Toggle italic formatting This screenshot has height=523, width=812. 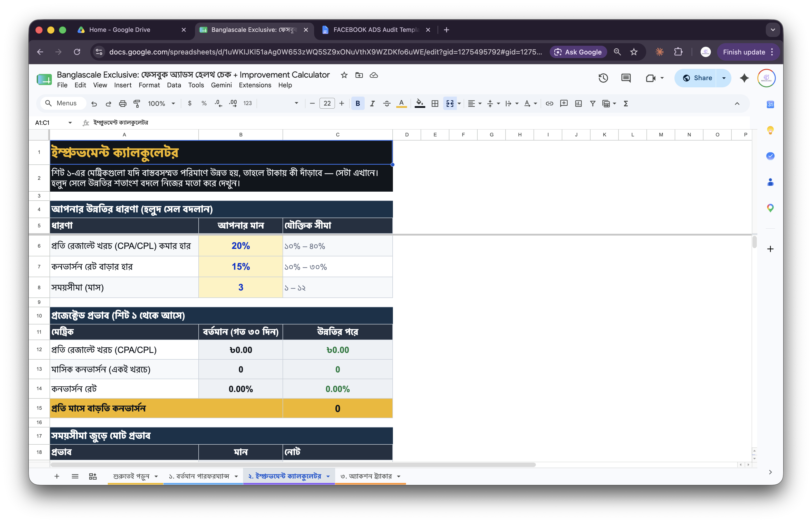[372, 103]
